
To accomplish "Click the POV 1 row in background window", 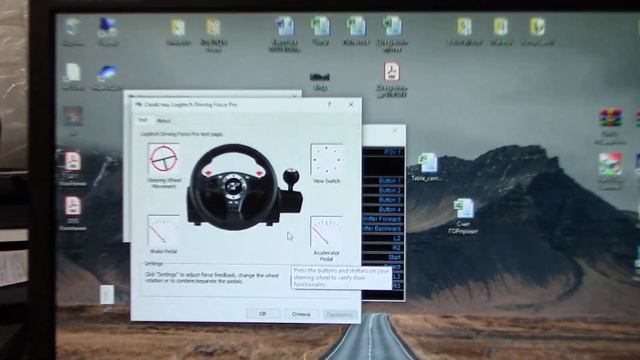I will pyautogui.click(x=383, y=152).
